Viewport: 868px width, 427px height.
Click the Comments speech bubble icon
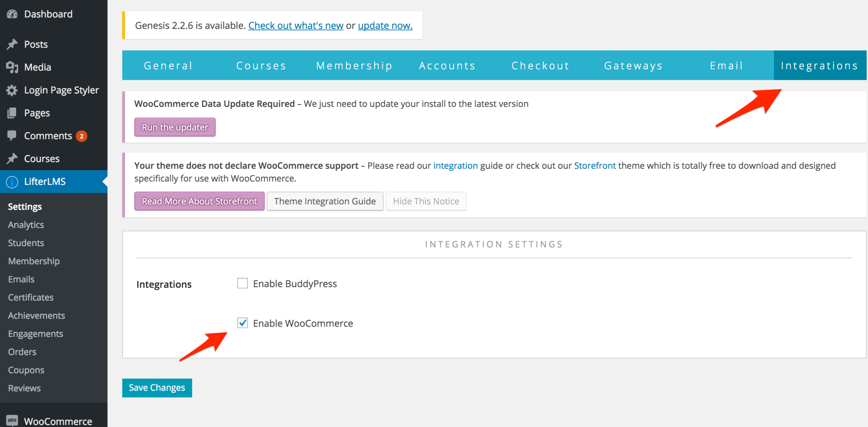[12, 136]
